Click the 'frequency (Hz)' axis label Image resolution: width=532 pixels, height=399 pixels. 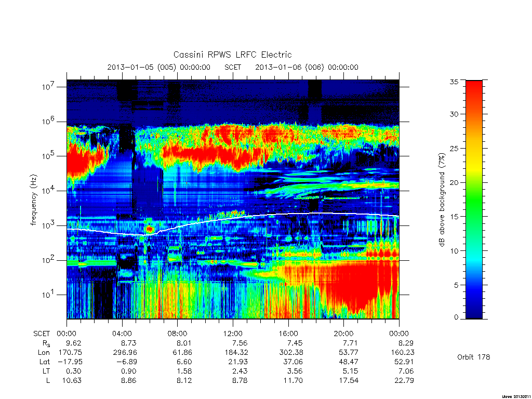click(34, 200)
